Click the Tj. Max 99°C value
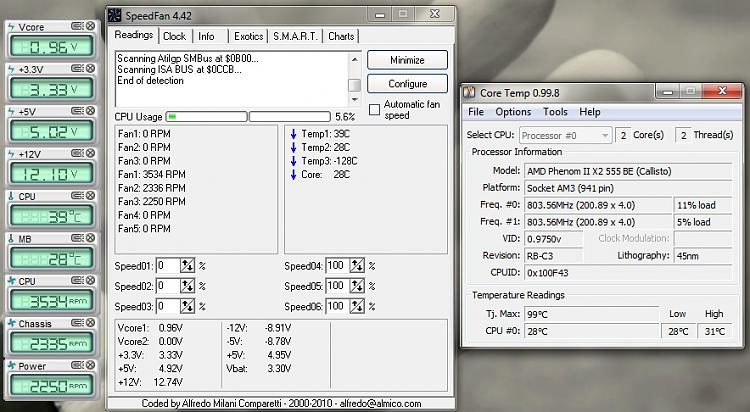750x412 pixels. click(591, 314)
